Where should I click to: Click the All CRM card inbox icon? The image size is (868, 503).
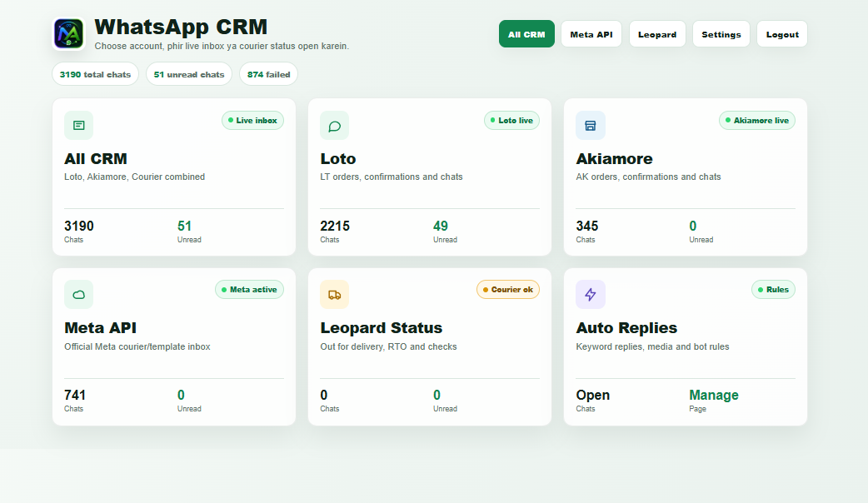pos(78,126)
